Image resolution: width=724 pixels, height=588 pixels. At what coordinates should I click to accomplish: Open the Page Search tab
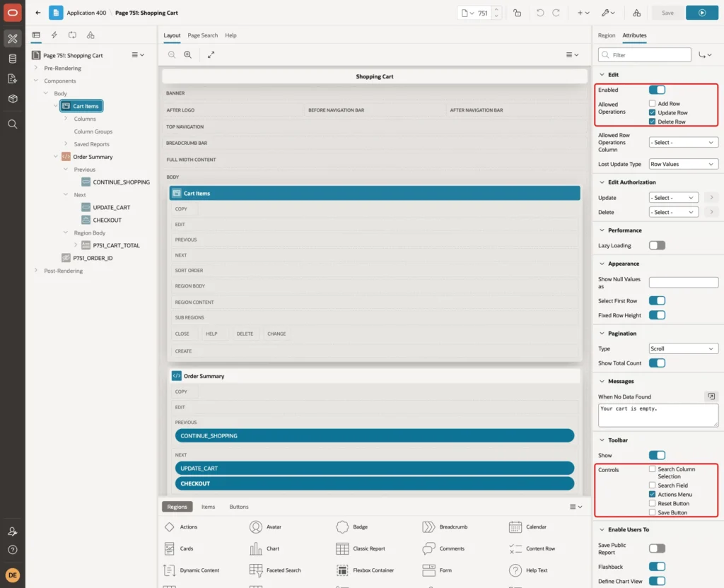pos(202,35)
